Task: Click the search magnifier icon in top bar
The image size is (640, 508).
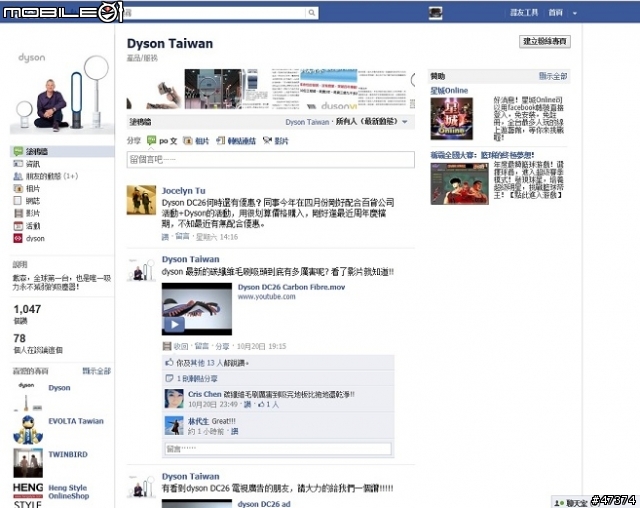Action: (x=311, y=13)
